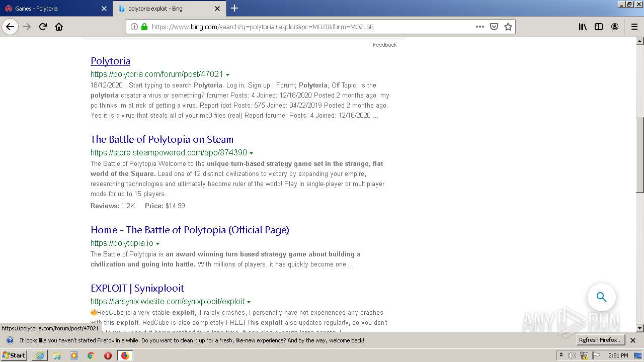Bookmark this page with the star
This screenshot has width=644, height=362.
tap(508, 27)
